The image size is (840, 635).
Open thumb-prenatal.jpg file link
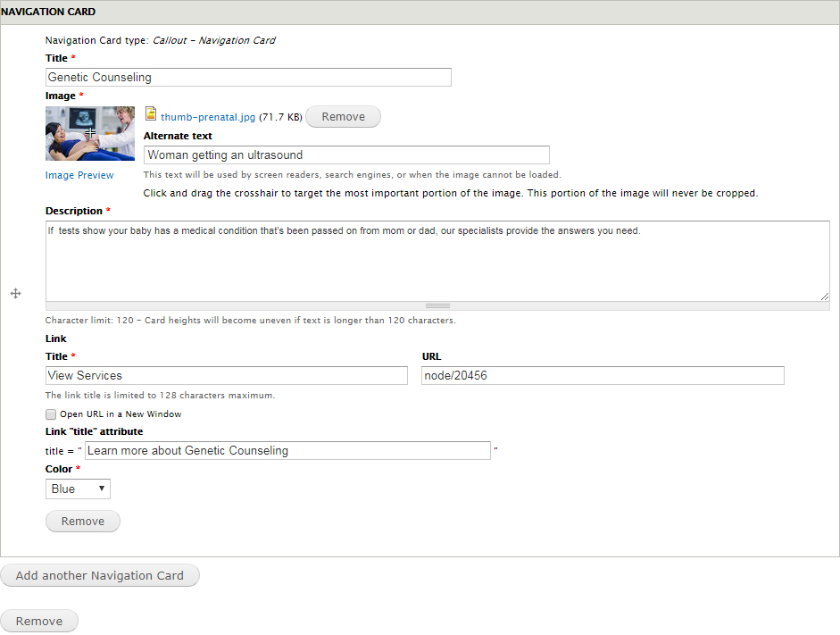pos(208,117)
